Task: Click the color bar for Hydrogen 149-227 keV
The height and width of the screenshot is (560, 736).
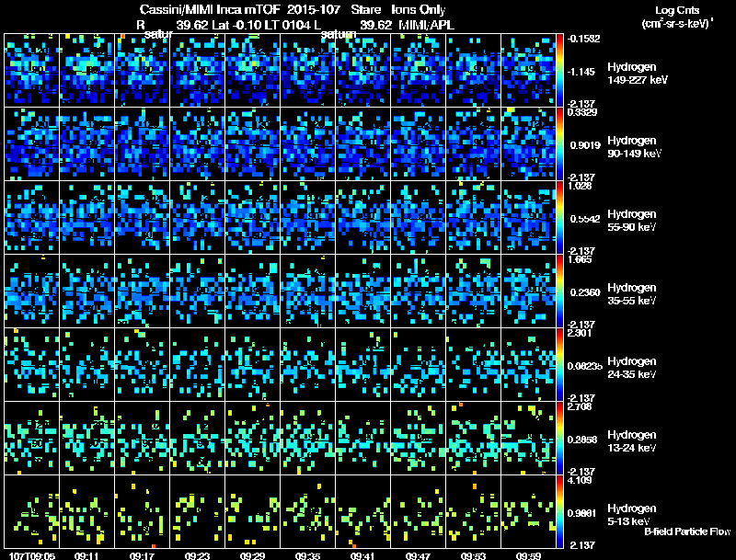Action: 559,71
